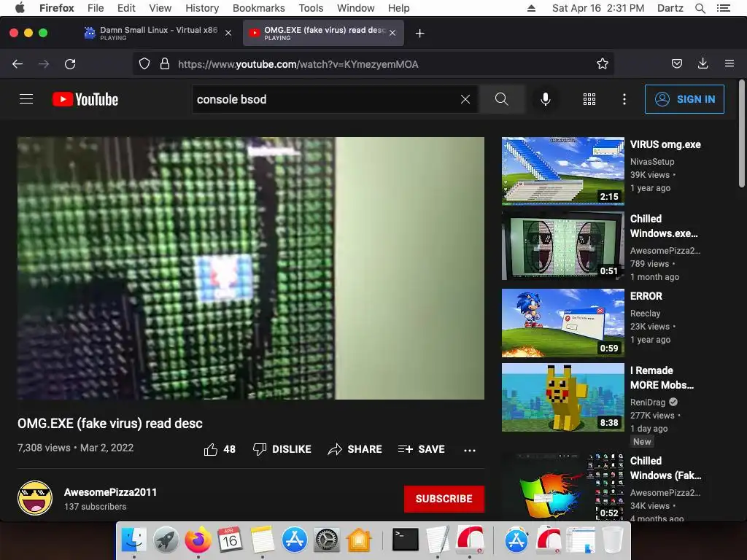Open the tracking protection shield

[144, 64]
